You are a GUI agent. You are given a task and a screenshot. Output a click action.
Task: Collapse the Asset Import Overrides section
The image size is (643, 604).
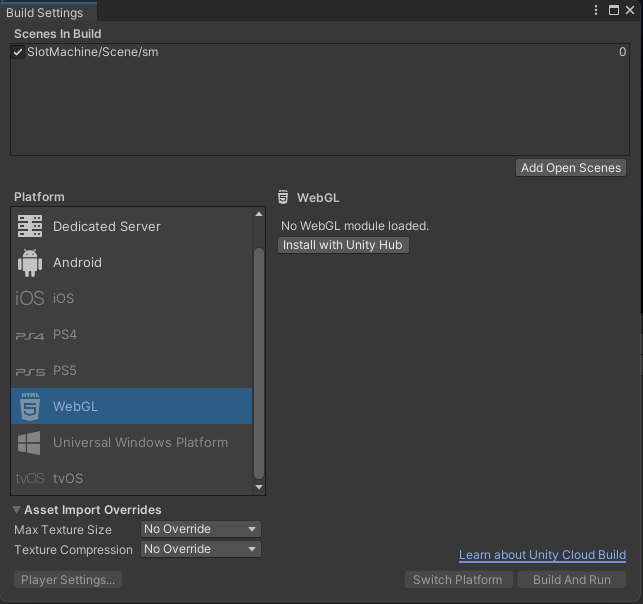coord(16,510)
